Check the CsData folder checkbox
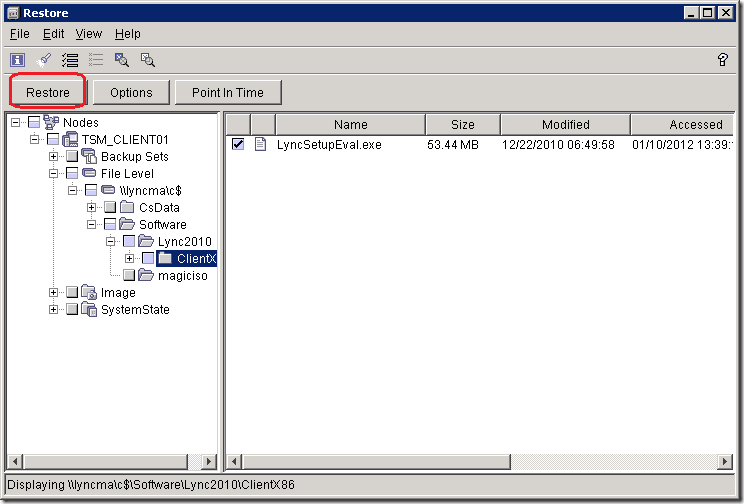 coord(110,208)
